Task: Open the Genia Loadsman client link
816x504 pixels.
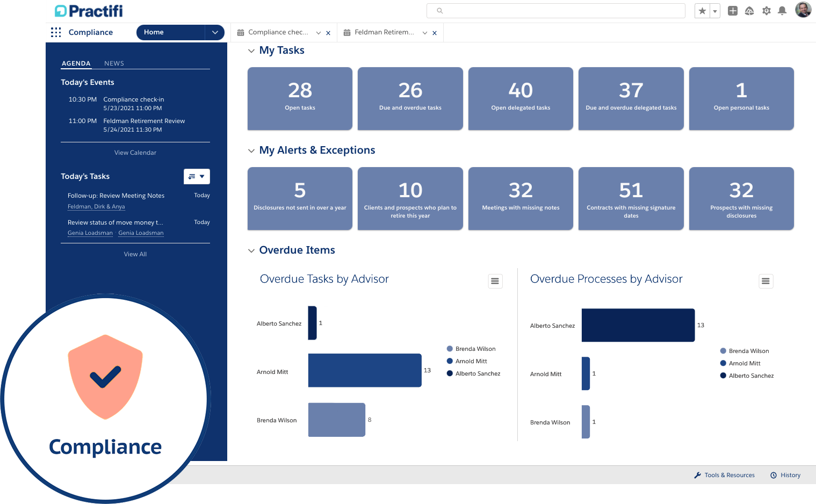Action: click(x=90, y=233)
